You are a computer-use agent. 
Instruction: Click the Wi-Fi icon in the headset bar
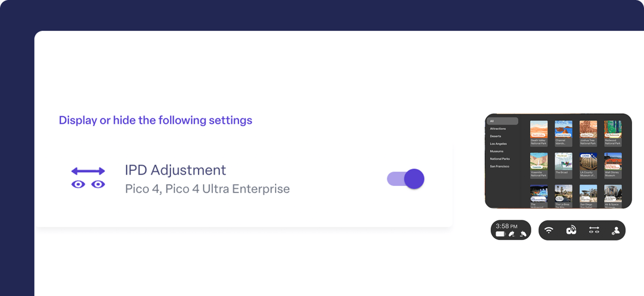(549, 230)
